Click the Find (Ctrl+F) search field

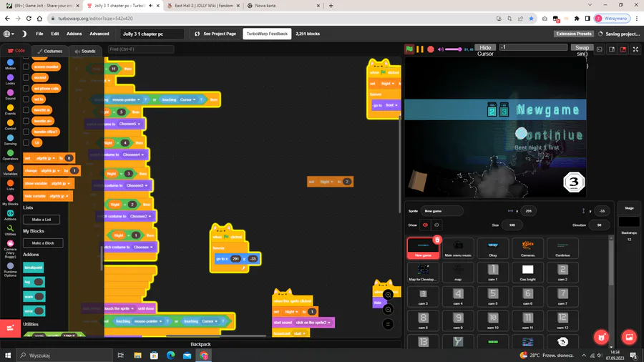tap(140, 49)
